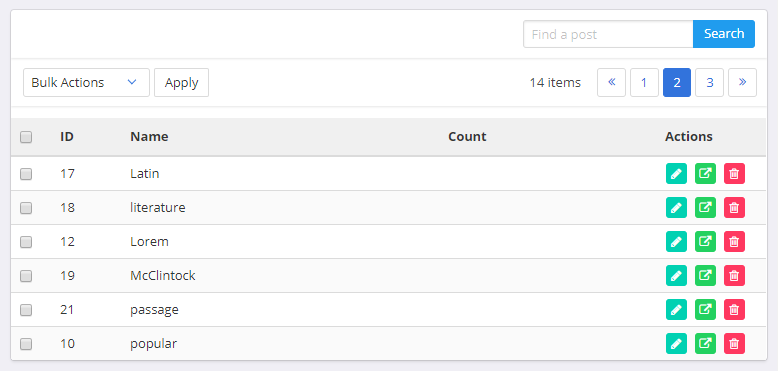
Task: Tick the checkbox next to popular
Action: tap(26, 344)
